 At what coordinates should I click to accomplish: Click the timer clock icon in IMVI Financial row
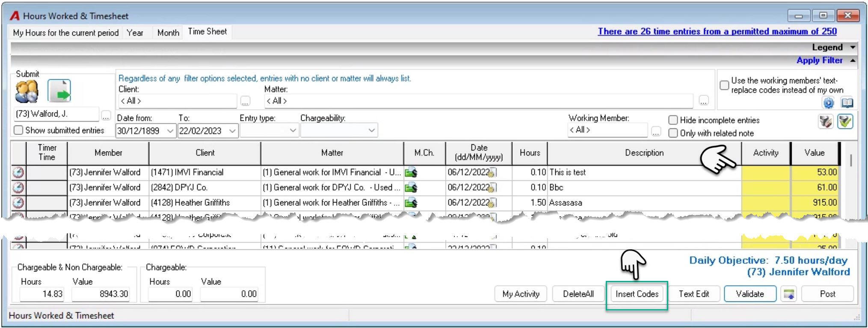tap(18, 173)
